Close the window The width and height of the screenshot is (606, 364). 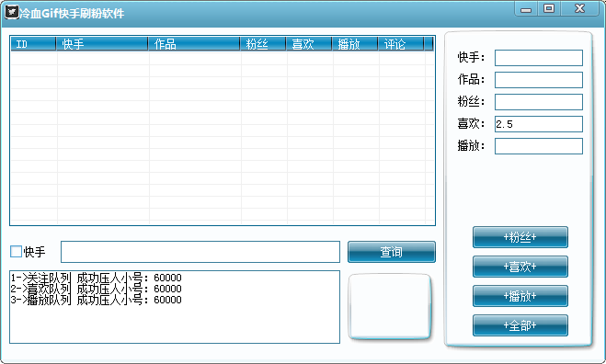(579, 9)
